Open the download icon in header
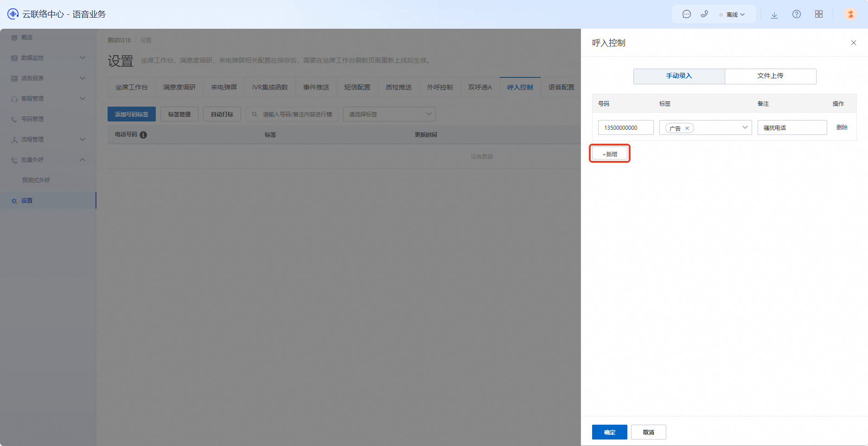Image resolution: width=868 pixels, height=446 pixels. (x=774, y=15)
